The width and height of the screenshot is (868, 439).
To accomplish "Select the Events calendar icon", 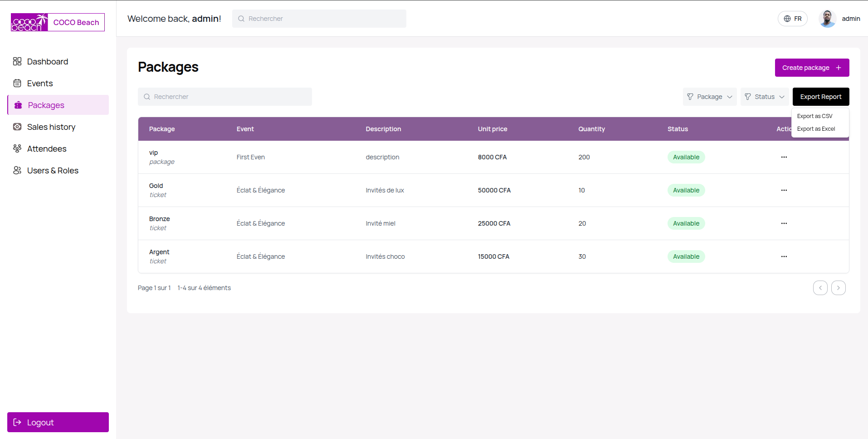I will click(x=17, y=83).
